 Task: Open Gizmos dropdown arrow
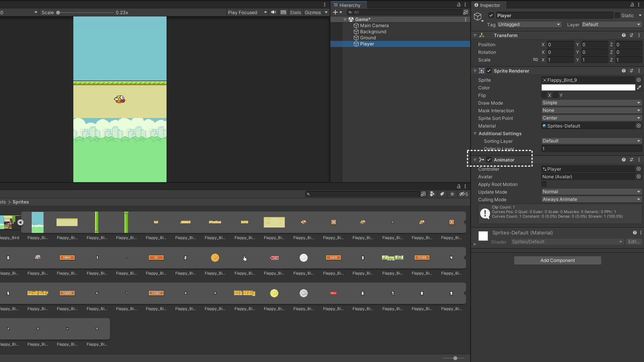click(x=326, y=12)
